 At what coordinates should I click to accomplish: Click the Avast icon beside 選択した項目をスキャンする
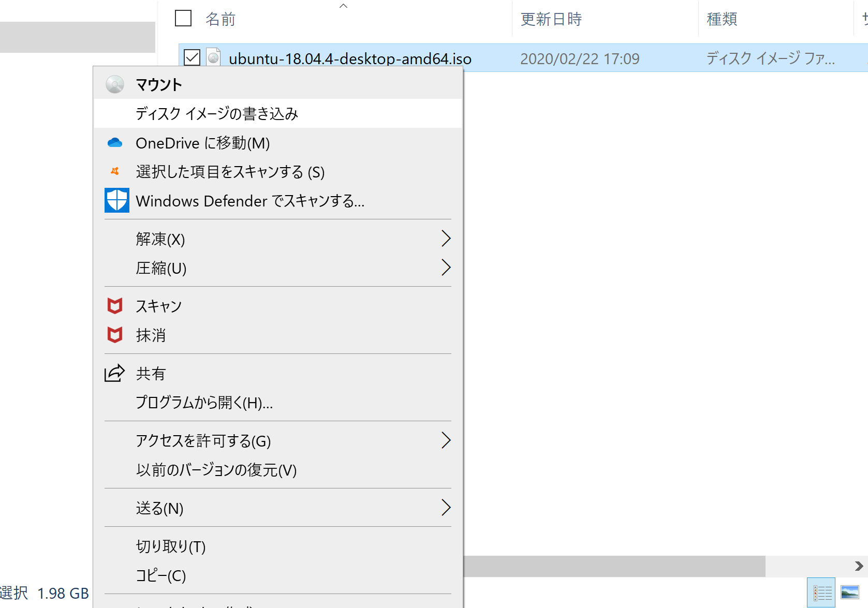point(115,171)
